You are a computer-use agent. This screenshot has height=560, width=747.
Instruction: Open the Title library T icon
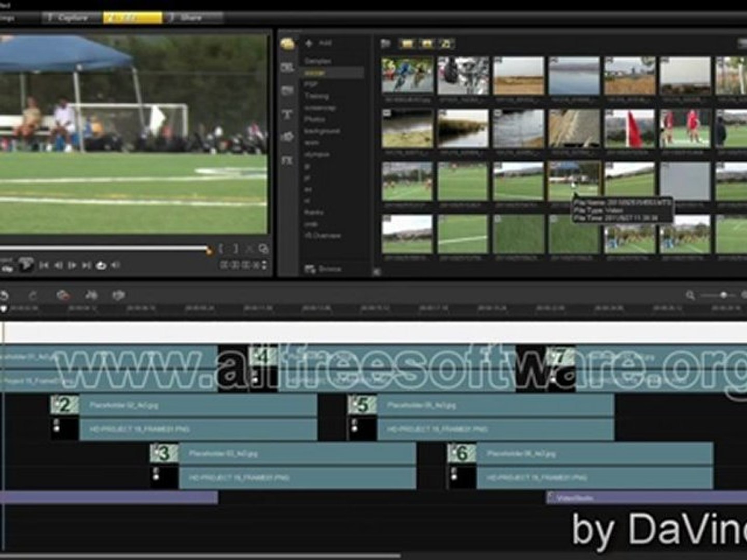point(287,115)
